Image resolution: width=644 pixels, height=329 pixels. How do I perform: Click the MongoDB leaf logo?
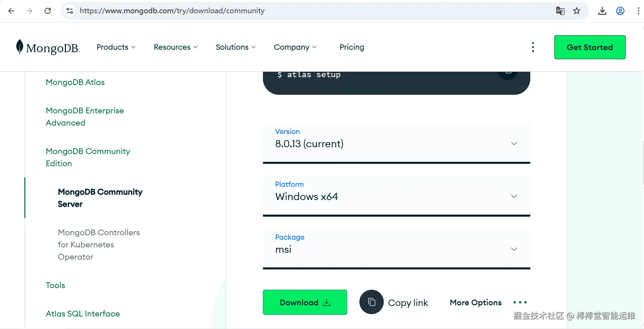tap(48, 47)
